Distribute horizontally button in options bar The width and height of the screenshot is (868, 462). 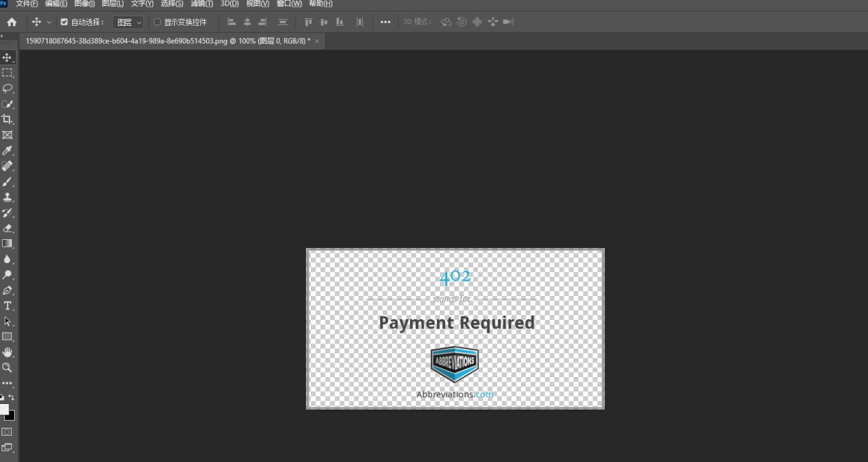(360, 22)
